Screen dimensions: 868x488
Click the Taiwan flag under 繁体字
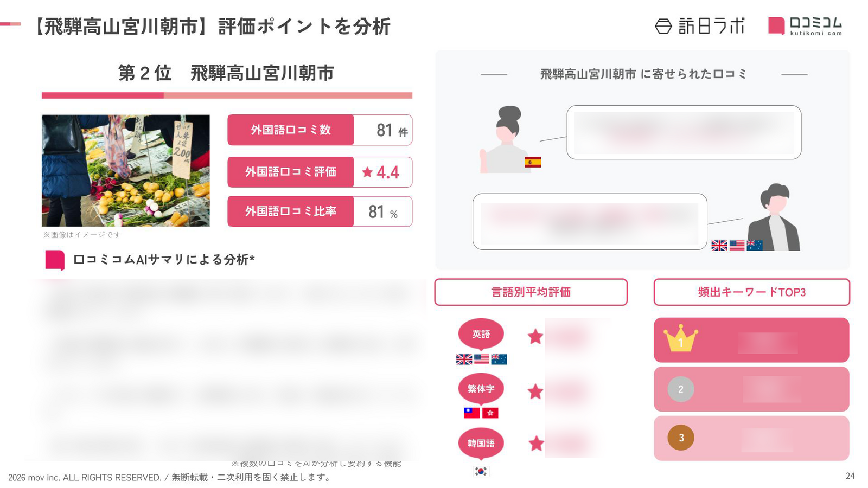pyautogui.click(x=472, y=413)
